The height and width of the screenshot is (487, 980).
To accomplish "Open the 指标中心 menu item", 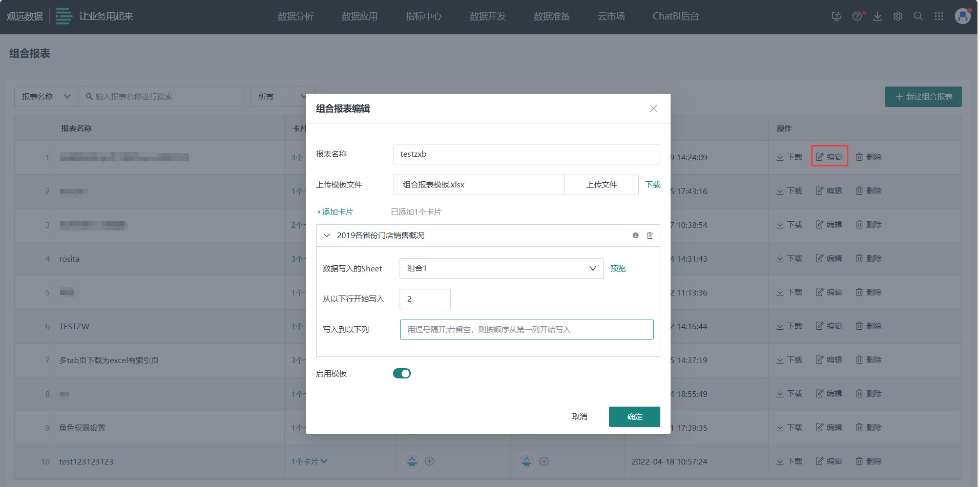I will [x=423, y=16].
